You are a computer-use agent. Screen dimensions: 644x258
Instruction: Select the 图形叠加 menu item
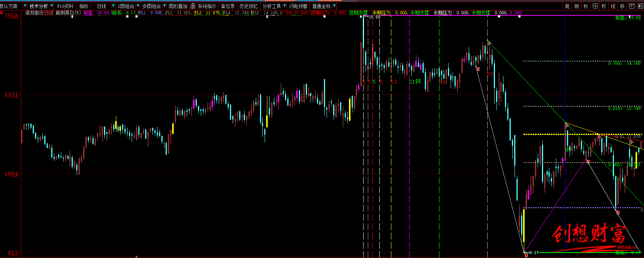click(x=178, y=6)
